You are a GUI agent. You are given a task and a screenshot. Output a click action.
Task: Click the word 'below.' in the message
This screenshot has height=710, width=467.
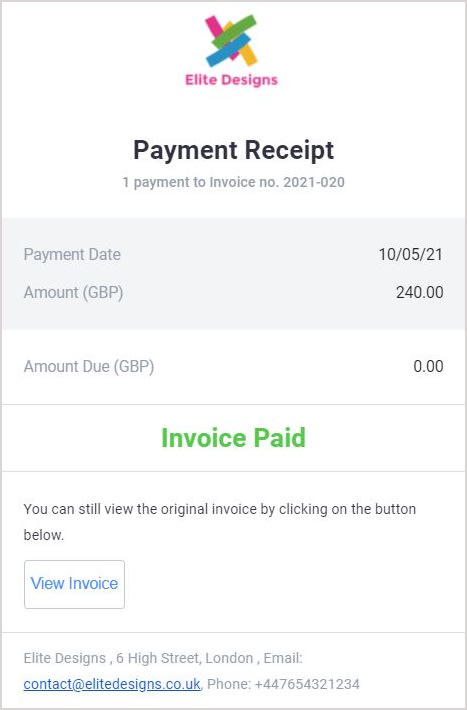point(44,535)
